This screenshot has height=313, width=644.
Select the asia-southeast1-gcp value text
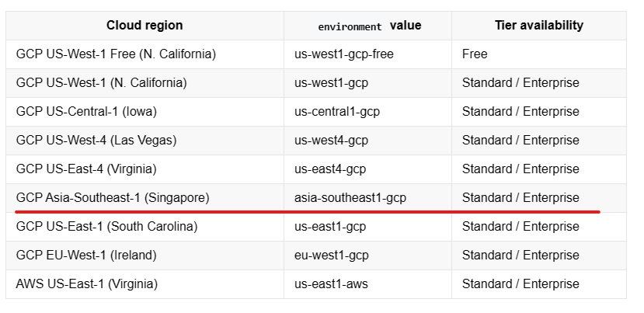tap(350, 198)
